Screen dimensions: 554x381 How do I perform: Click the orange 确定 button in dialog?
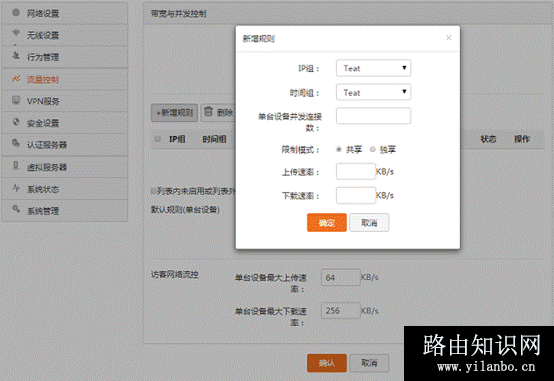tap(327, 223)
